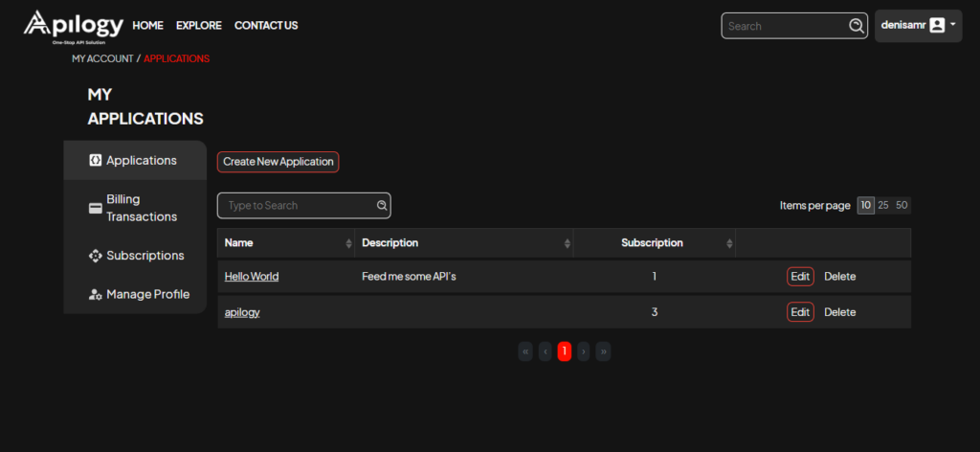Open the Subscriptions sidebar tab
The height and width of the screenshot is (452, 980).
click(135, 256)
